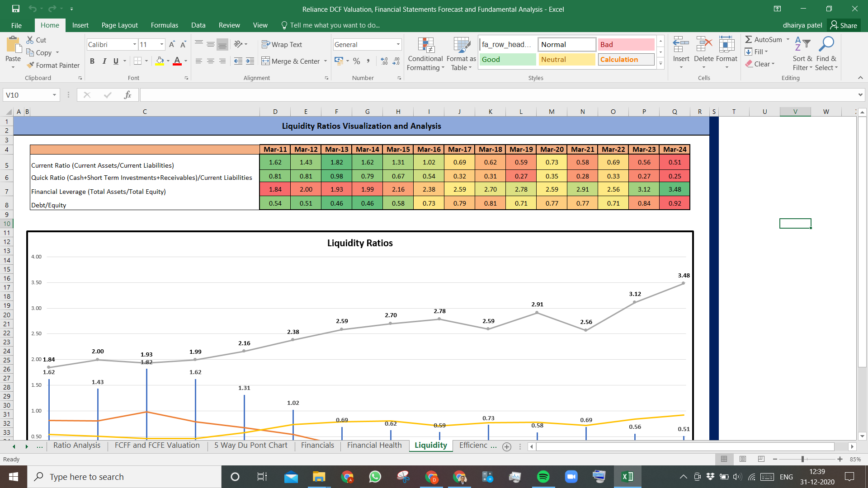The image size is (868, 488).
Task: Open Conditional Formatting menu
Action: pyautogui.click(x=425, y=54)
